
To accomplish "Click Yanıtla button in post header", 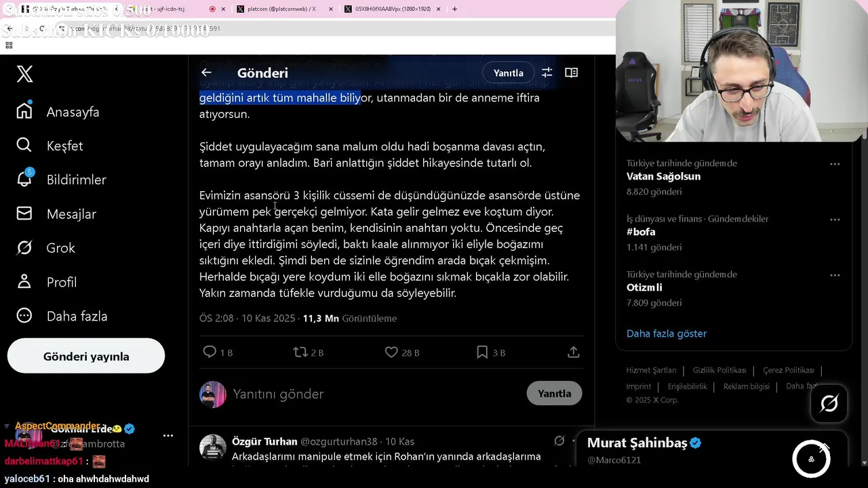I will 508,73.
